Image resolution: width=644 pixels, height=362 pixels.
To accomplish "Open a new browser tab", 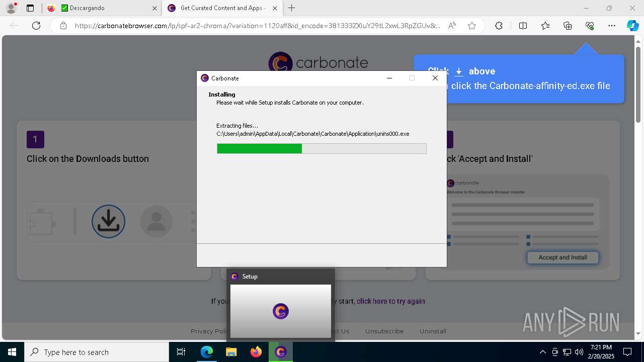I will (x=292, y=8).
